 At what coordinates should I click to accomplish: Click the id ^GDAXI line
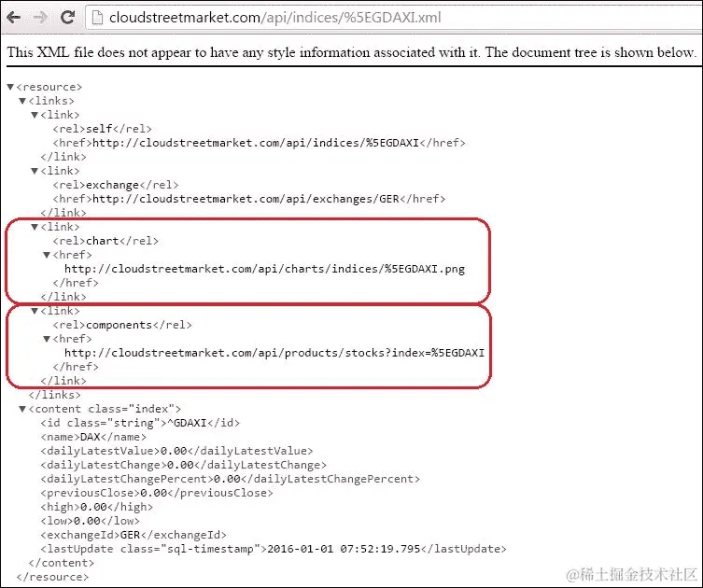pyautogui.click(x=140, y=423)
